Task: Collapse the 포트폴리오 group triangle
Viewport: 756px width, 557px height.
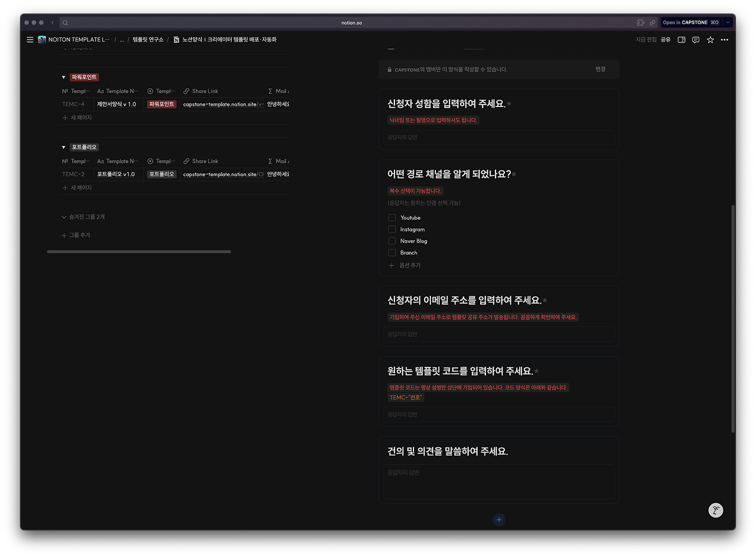Action: point(63,147)
